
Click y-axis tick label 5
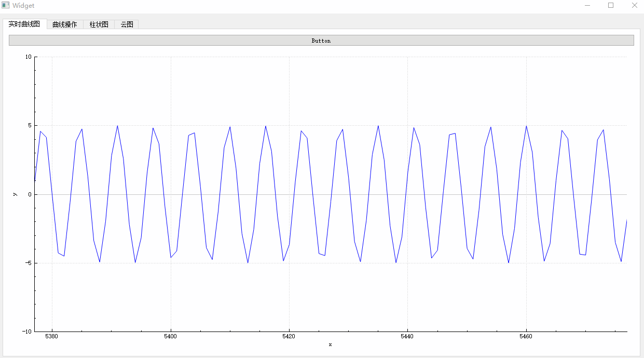(x=30, y=126)
